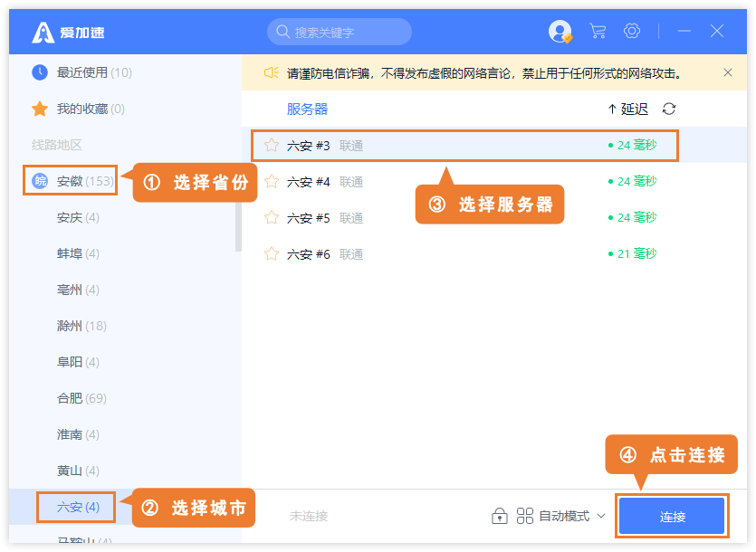The width and height of the screenshot is (756, 552).
Task: Open 我的收藏 (0) list
Action: click(78, 109)
